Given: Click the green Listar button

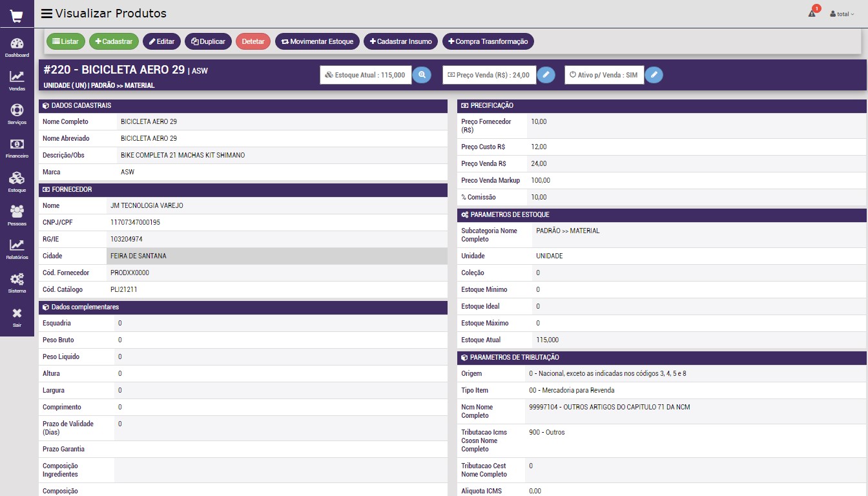Looking at the screenshot, I should click(x=65, y=41).
